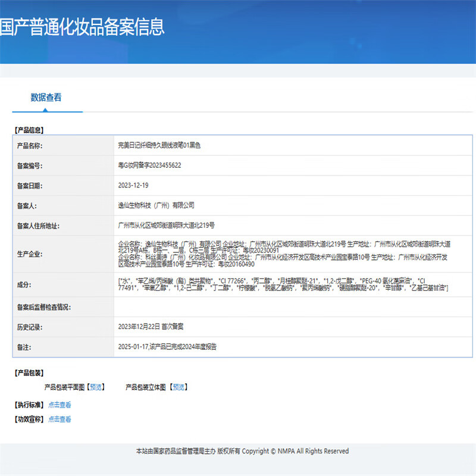Open 预览 link for 产品包装平面图
The width and height of the screenshot is (476, 476).
96,387
